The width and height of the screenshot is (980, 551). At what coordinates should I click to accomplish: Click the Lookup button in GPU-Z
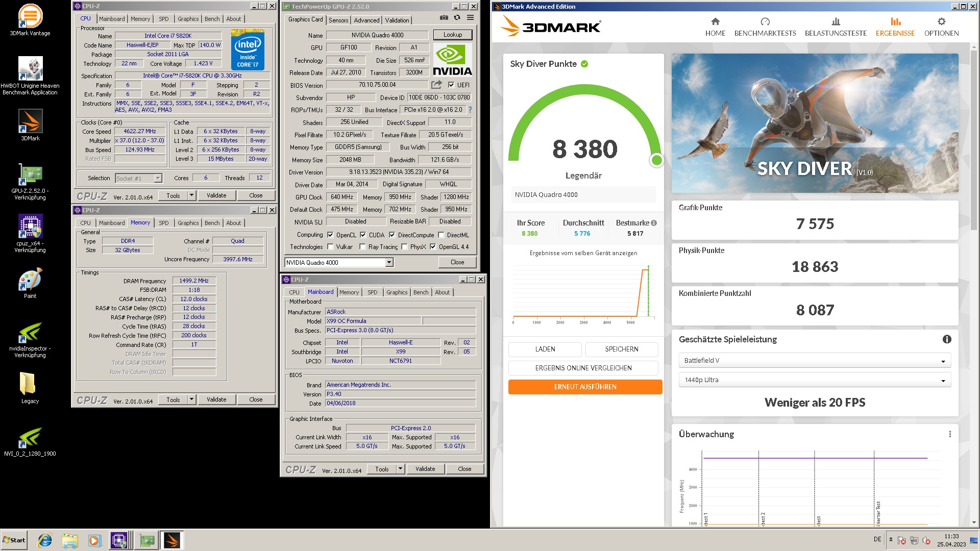point(453,35)
